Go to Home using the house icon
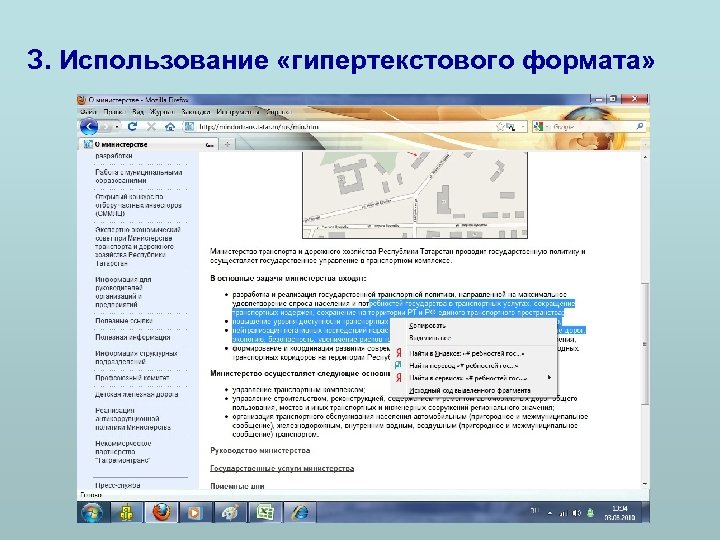Image resolution: width=720 pixels, height=540 pixels. tap(170, 126)
